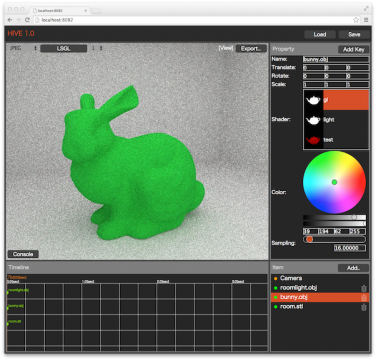
Task: Open the JPEG format dropdown
Action: point(23,48)
